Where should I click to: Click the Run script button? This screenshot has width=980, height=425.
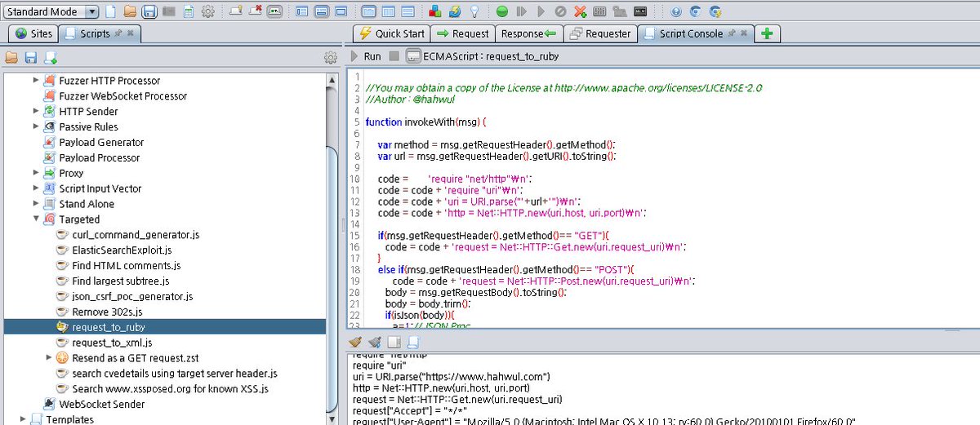[365, 56]
